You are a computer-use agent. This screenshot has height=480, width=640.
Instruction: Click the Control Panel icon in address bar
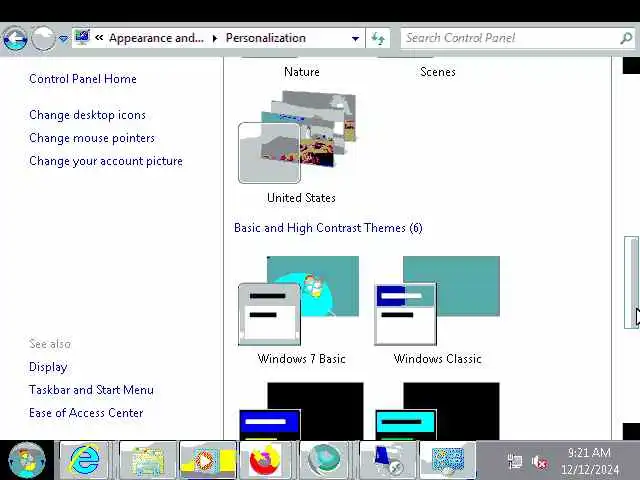point(82,38)
